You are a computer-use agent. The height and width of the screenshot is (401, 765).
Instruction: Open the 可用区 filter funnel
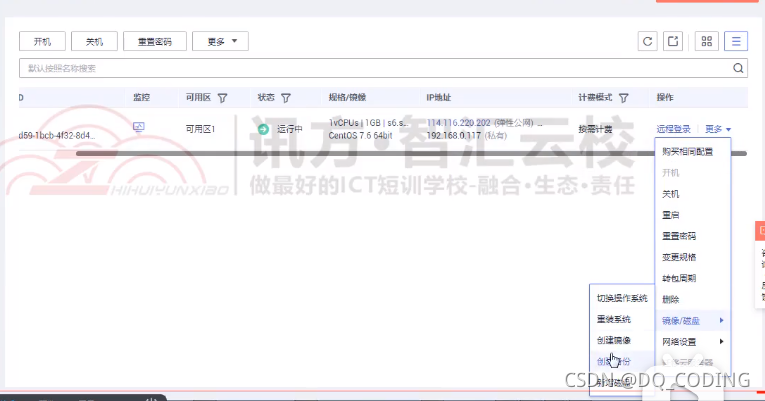pos(222,98)
